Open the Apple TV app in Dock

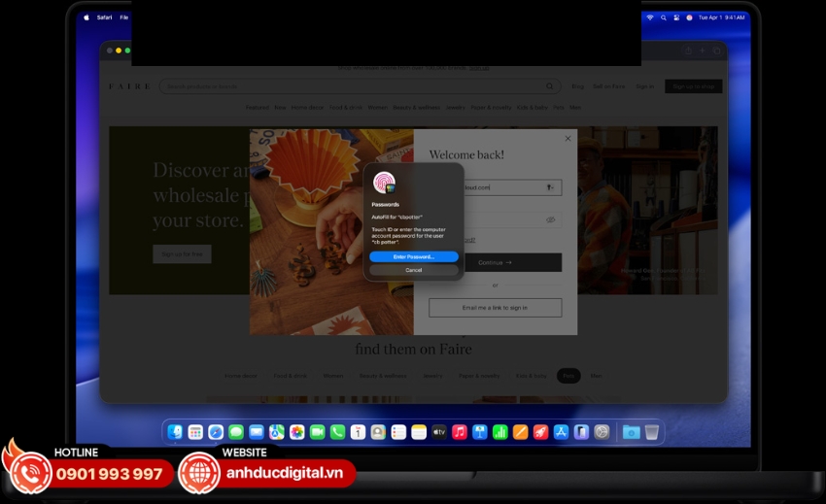click(439, 432)
